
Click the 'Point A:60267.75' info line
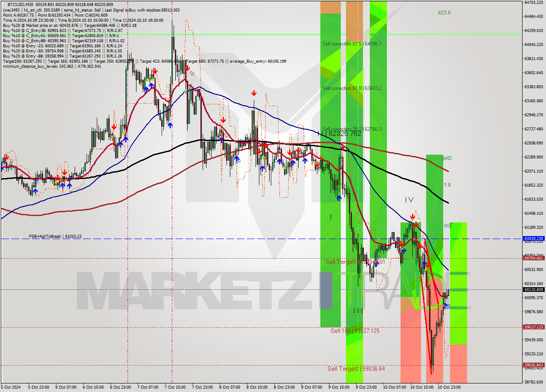click(x=55, y=15)
